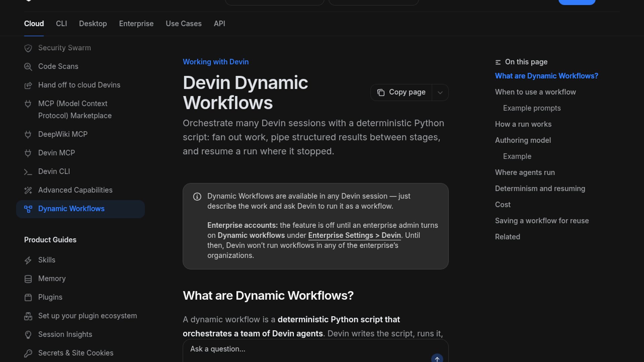This screenshot has height=362, width=644.
Task: Jump to When to use a workflow
Action: tap(535, 92)
